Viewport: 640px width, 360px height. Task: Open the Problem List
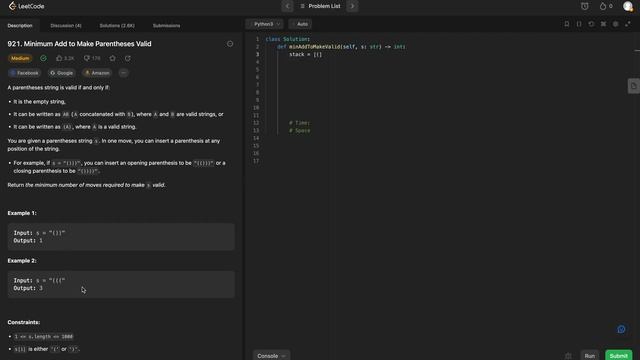tap(320, 6)
